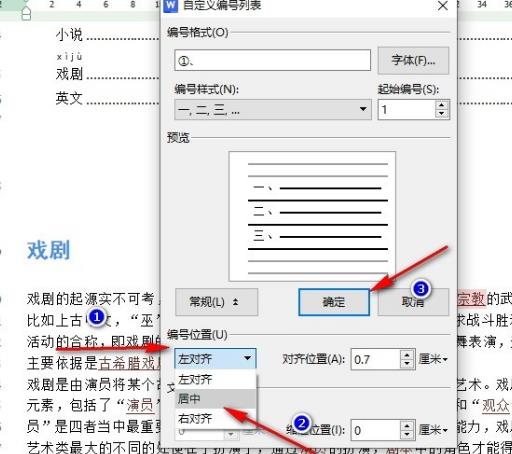Open the 古希腊戏 hyperlink in document

tap(130, 363)
